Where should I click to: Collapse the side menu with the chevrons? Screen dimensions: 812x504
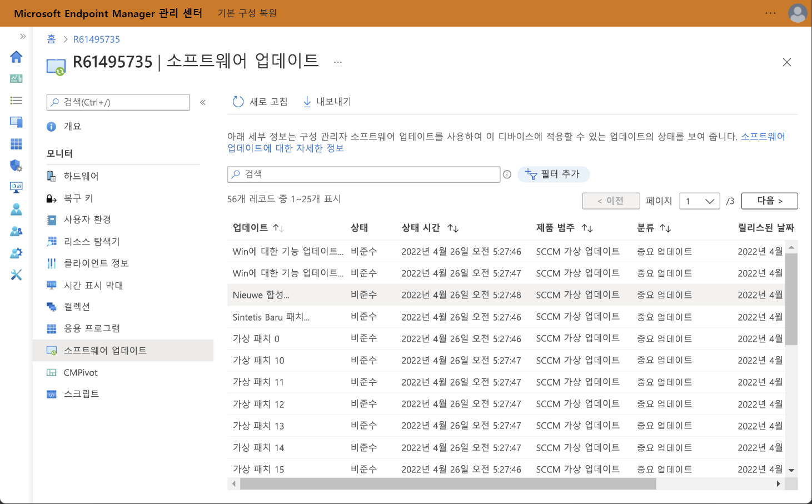pyautogui.click(x=203, y=102)
